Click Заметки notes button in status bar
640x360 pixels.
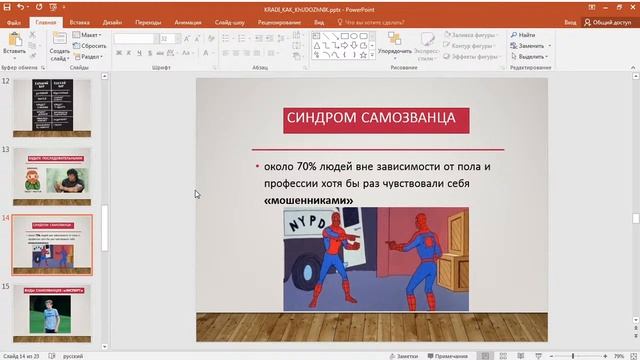tap(404, 356)
